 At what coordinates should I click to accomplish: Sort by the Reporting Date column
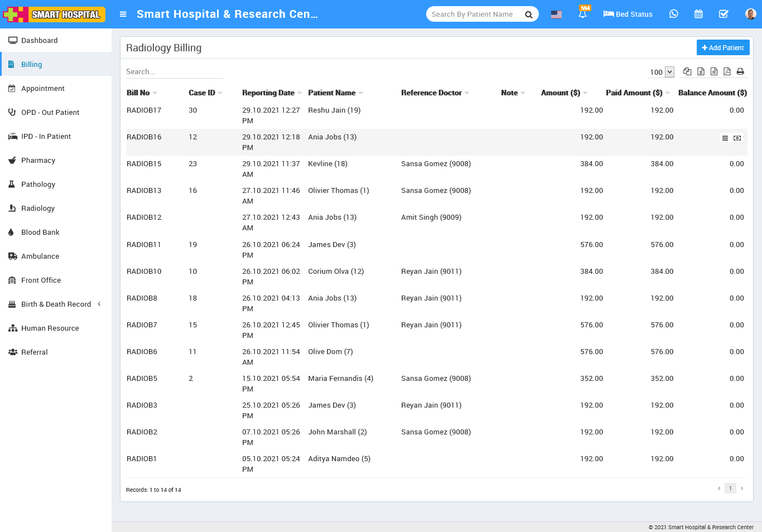tap(272, 93)
